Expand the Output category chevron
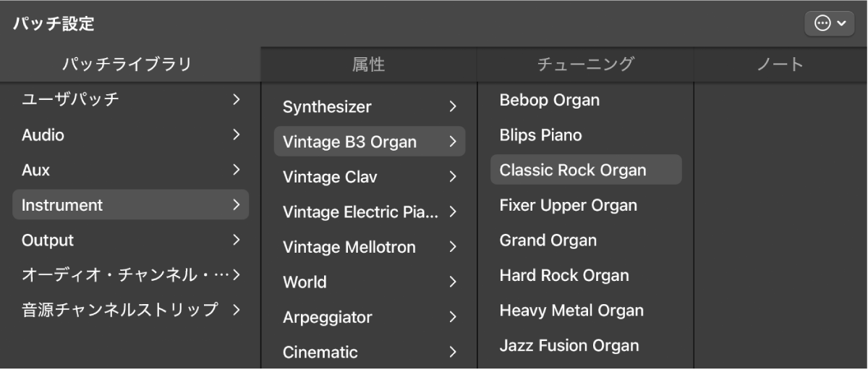 click(x=236, y=240)
